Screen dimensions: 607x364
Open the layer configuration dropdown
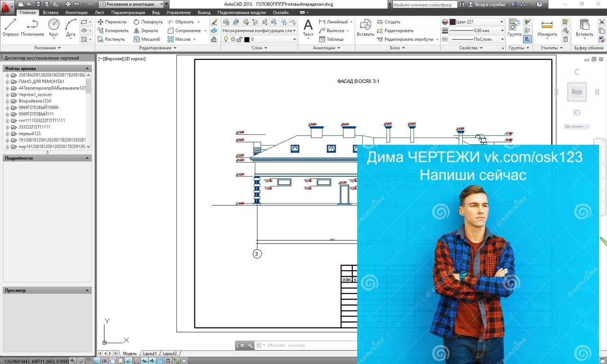[x=259, y=30]
